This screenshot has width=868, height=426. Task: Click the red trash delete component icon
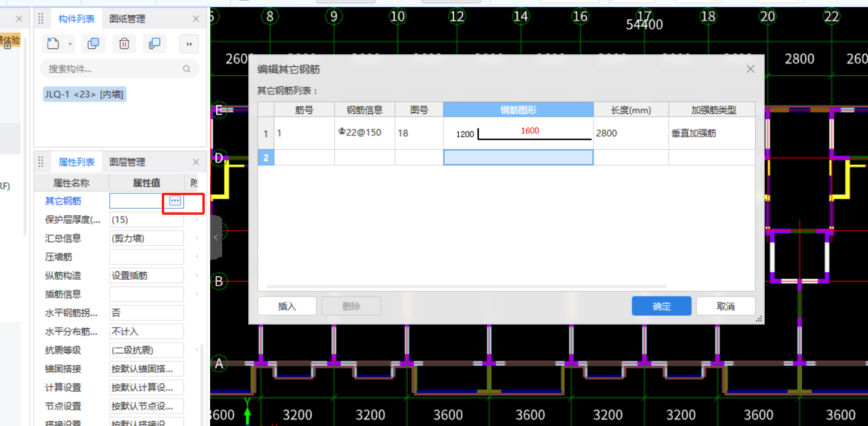[x=124, y=44]
